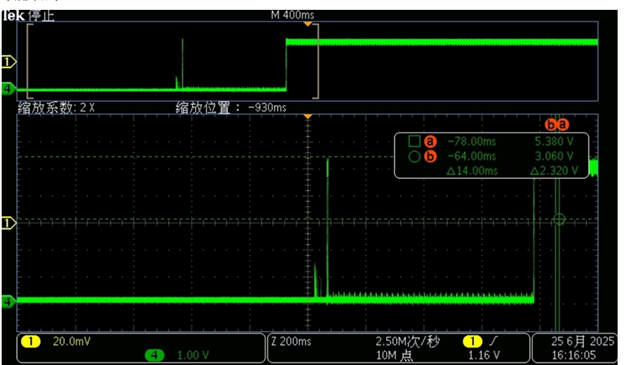Click the 1.16 V trigger level readout
The height and width of the screenshot is (365, 640).
pos(484,355)
